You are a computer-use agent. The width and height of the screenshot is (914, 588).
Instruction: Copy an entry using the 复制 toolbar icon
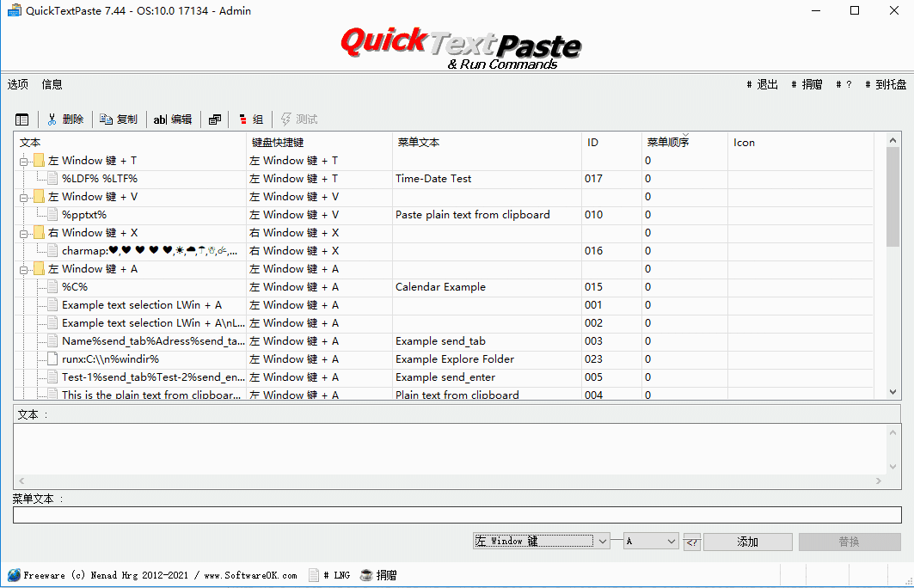coord(119,119)
